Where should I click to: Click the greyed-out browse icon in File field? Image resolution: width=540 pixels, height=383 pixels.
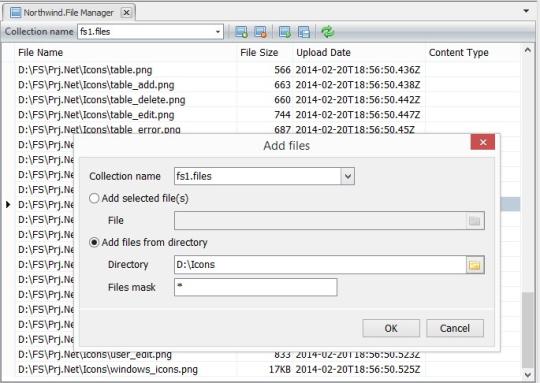[x=475, y=220]
